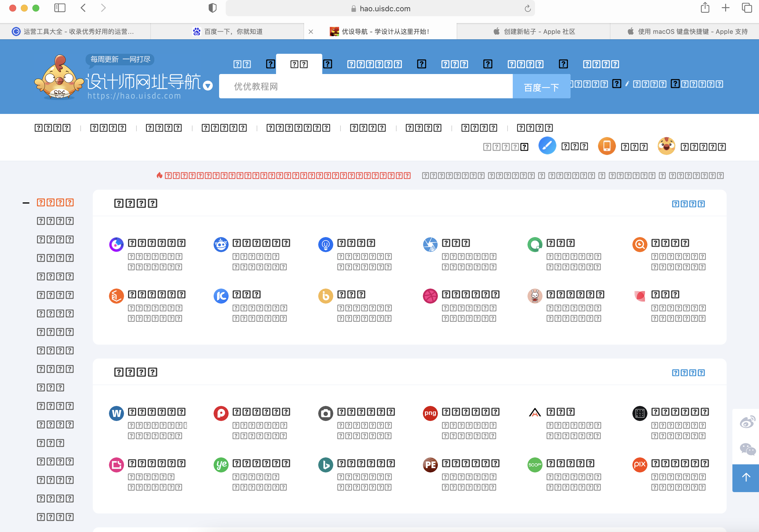Click the Safari sidebar toggle icon
This screenshot has height=532, width=759.
pyautogui.click(x=60, y=8)
